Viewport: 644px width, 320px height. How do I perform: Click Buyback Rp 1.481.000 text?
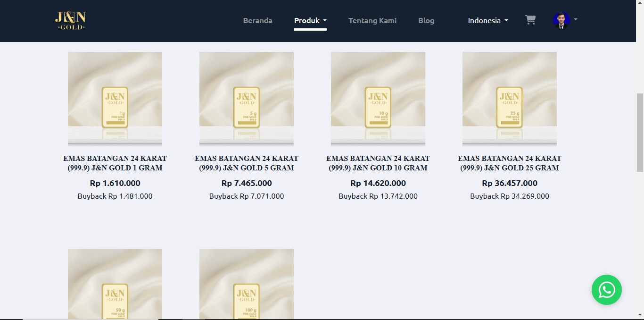click(x=115, y=196)
